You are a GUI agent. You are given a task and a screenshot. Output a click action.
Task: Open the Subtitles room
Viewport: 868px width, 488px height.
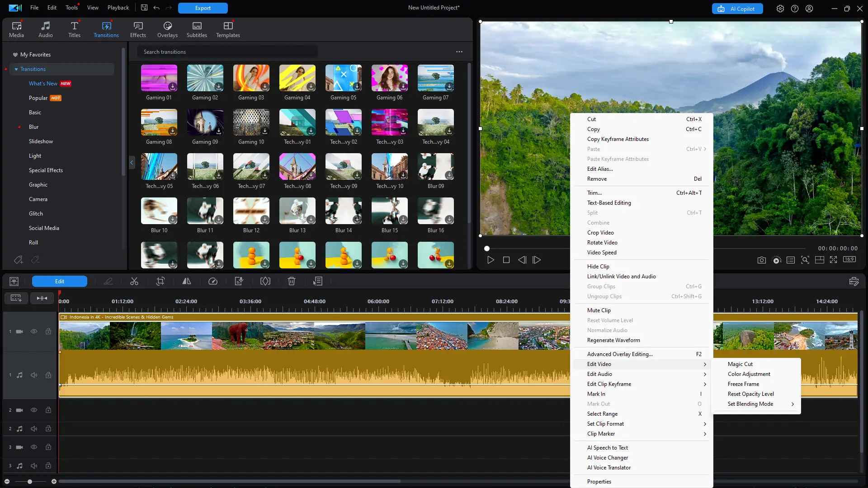pyautogui.click(x=197, y=29)
